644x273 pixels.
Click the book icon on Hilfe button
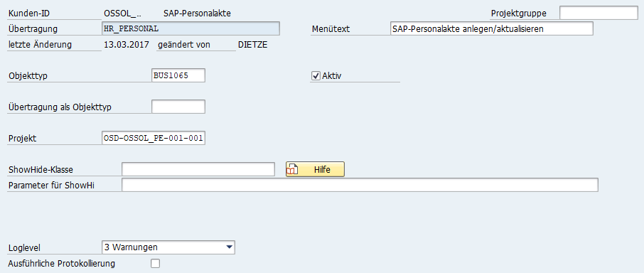pos(291,169)
